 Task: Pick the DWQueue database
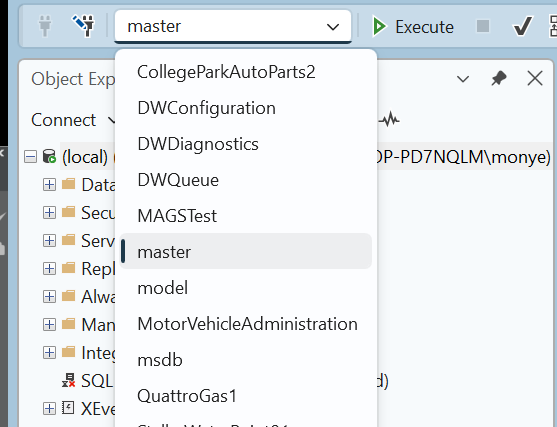click(246, 180)
